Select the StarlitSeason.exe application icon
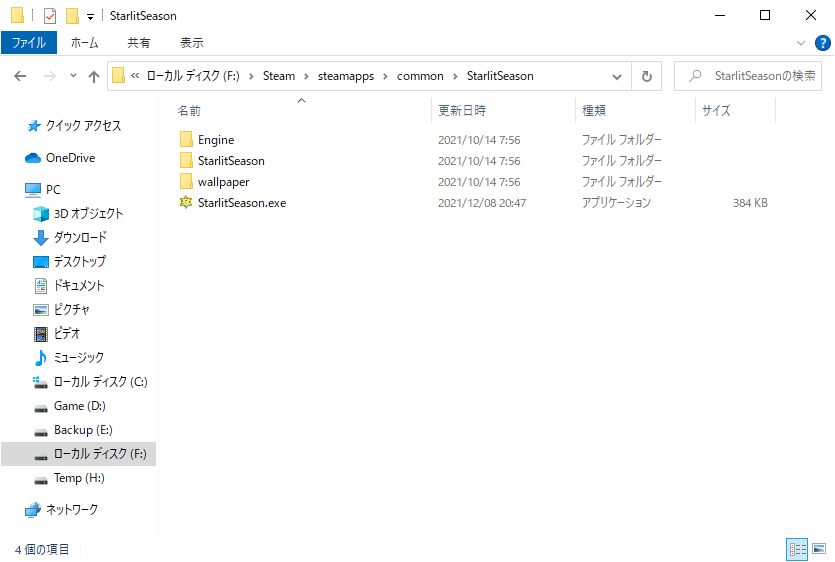Viewport: 835px width, 562px height. pos(185,202)
